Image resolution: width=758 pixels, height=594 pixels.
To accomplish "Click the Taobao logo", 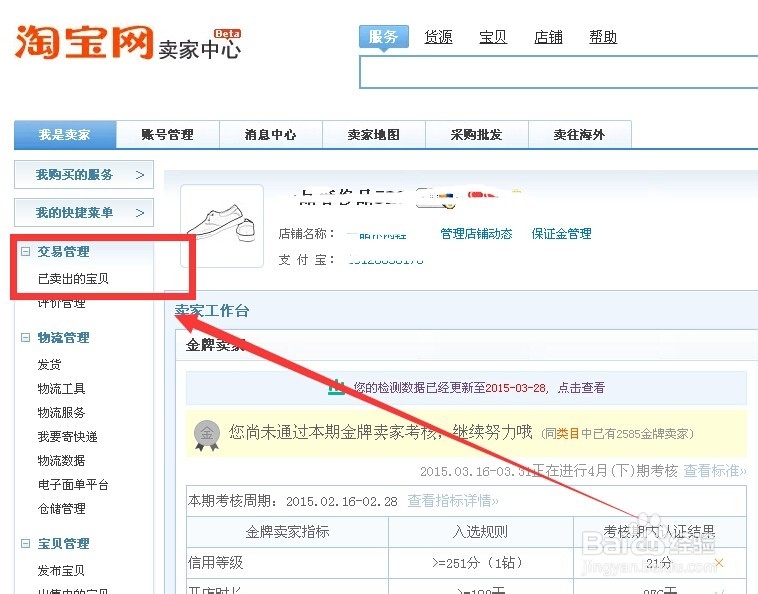I will point(84,43).
